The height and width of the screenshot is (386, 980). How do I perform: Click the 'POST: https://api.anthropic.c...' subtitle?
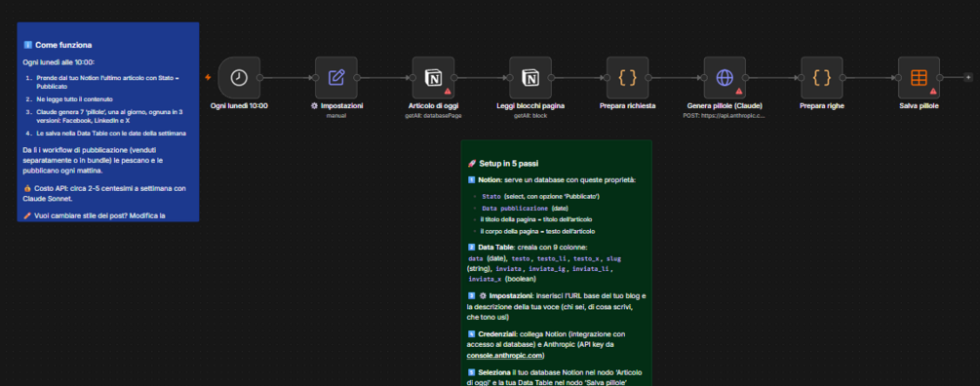pyautogui.click(x=725, y=116)
